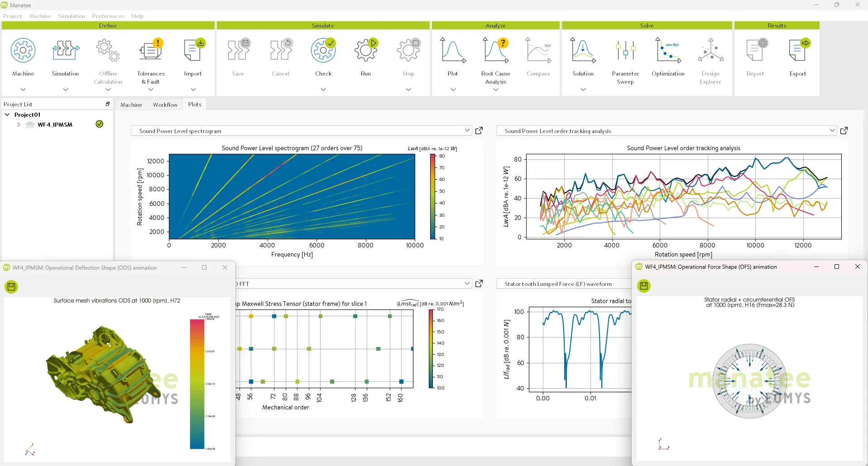Switch to the Plots tab

[x=195, y=104]
